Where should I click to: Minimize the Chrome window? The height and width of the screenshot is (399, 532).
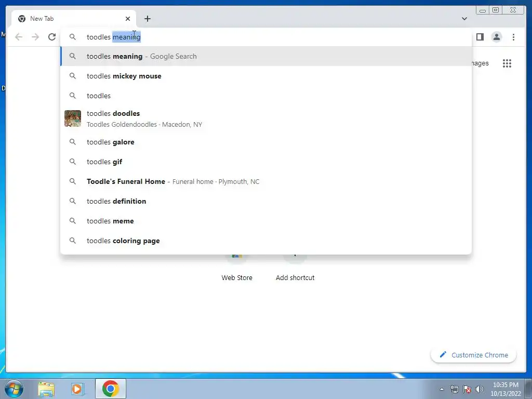pos(483,10)
